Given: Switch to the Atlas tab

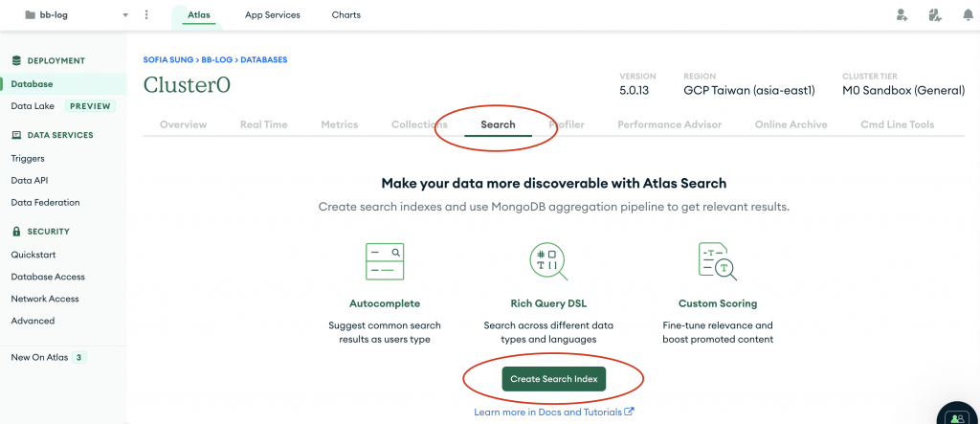Looking at the screenshot, I should [x=199, y=15].
